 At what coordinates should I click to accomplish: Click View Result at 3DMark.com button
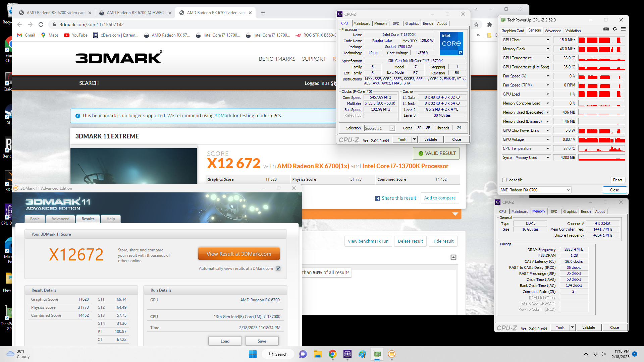pos(239,254)
